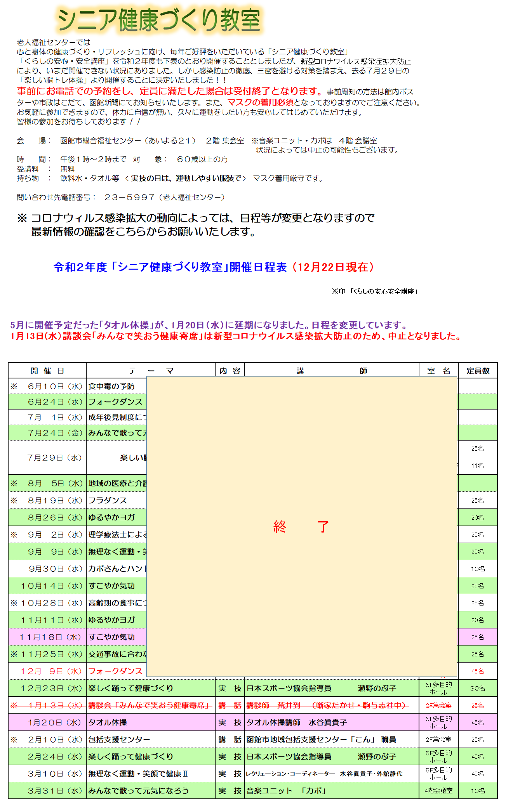Image resolution: width=506 pixels, height=812 pixels.
Task: Click the 11名 capacity value
Action: tap(478, 466)
